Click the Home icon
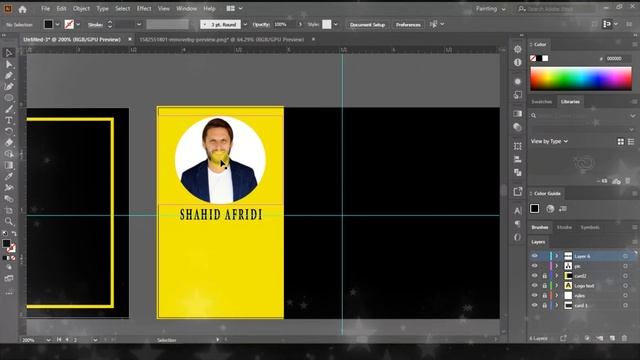640x360 pixels. click(x=22, y=9)
